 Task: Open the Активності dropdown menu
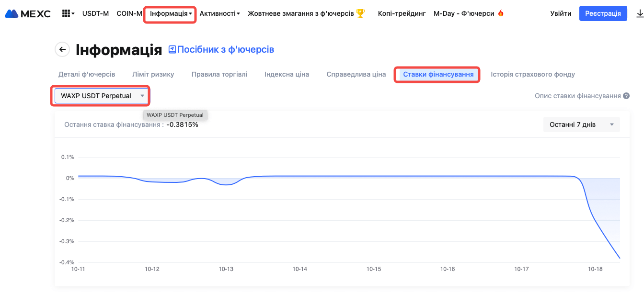pos(219,13)
